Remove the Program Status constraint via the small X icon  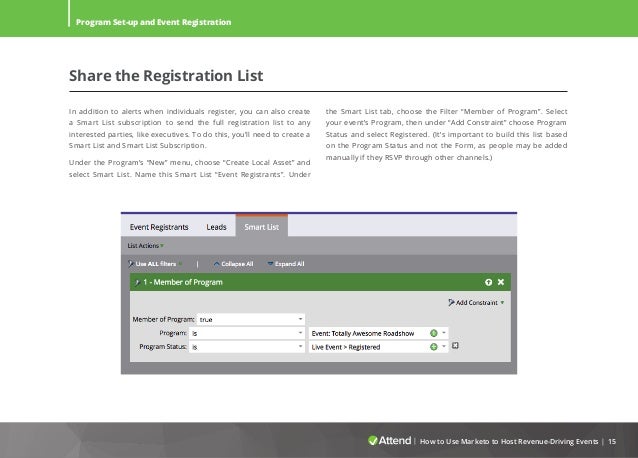(x=455, y=346)
